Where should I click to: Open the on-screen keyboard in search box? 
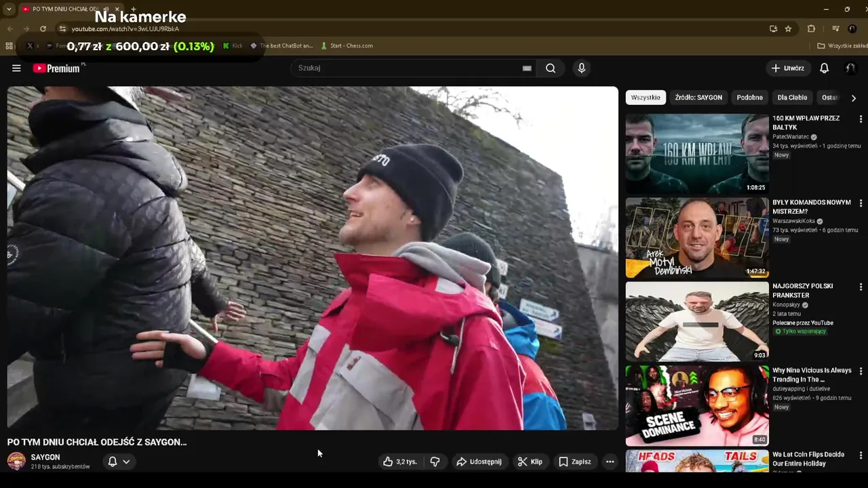(527, 68)
